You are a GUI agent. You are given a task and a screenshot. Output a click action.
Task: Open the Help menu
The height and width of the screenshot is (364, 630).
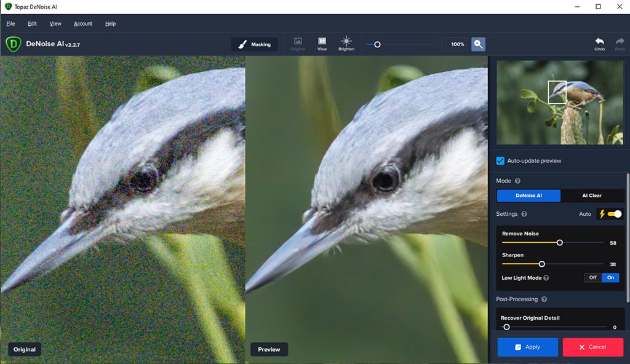(x=111, y=24)
